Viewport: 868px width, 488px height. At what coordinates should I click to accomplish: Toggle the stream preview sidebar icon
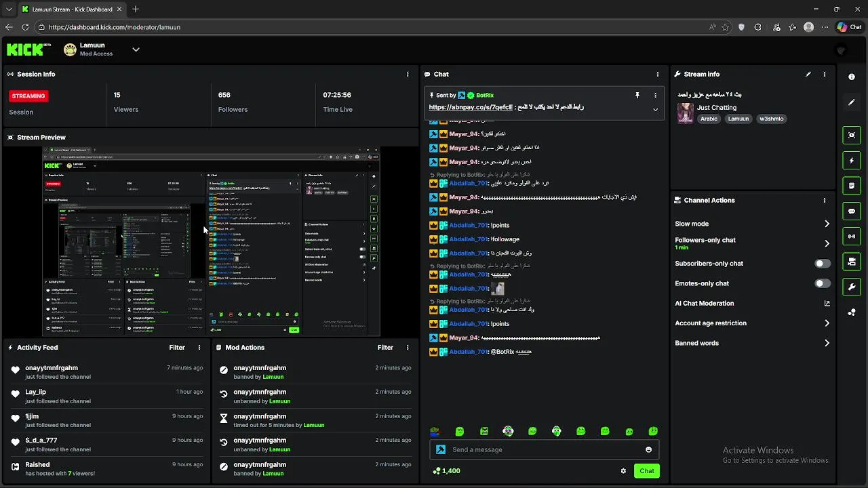(x=852, y=135)
